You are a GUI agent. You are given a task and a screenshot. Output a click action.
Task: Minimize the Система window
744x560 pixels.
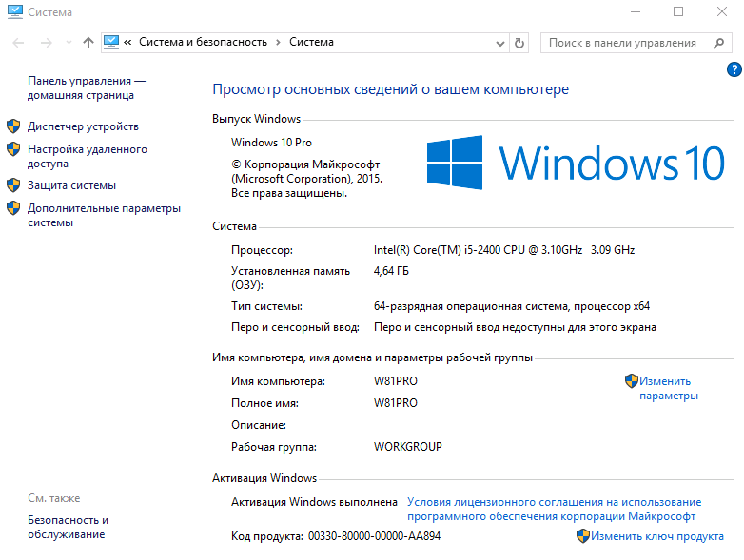636,11
